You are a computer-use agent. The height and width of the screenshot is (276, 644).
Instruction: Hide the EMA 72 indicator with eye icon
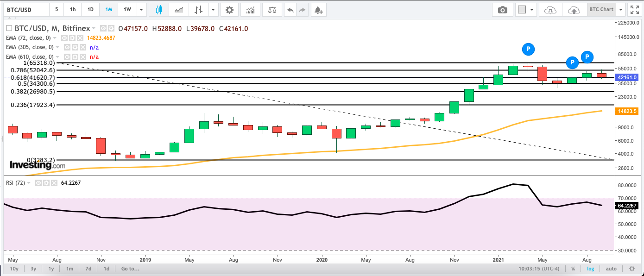64,38
